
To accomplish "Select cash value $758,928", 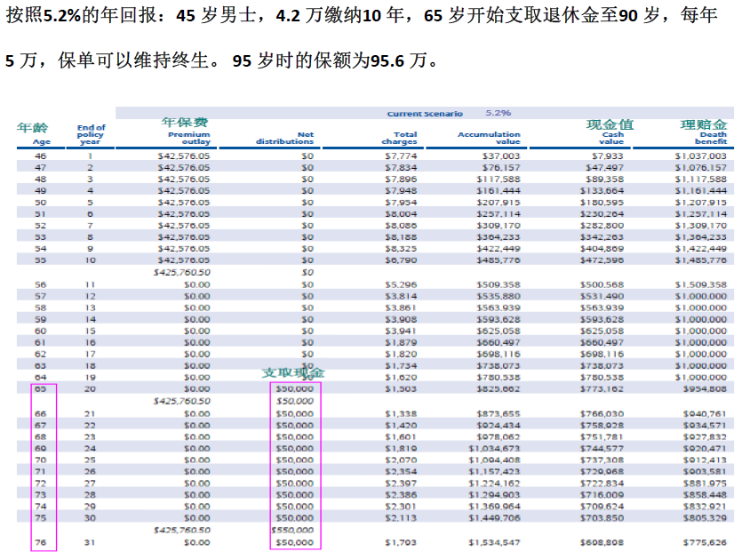I will coord(602,426).
